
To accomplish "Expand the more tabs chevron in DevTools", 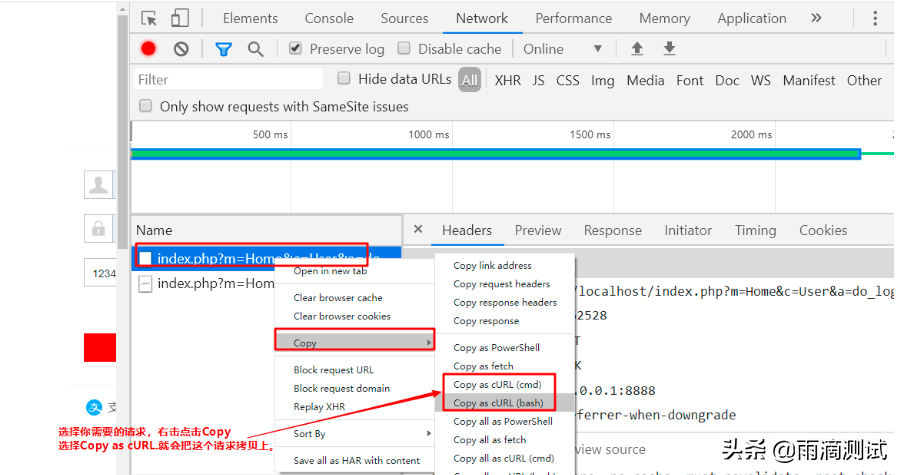I will tap(816, 18).
